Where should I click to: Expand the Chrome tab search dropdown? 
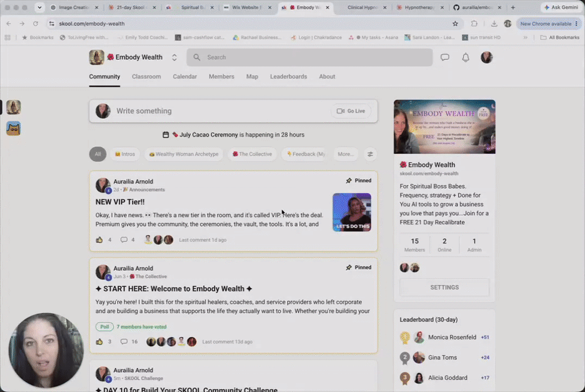(39, 7)
